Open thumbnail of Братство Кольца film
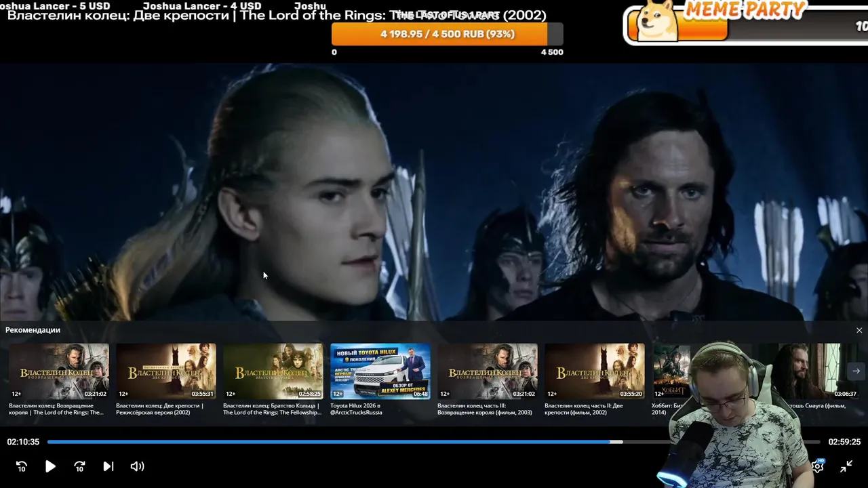This screenshot has width=868, height=488. 273,371
